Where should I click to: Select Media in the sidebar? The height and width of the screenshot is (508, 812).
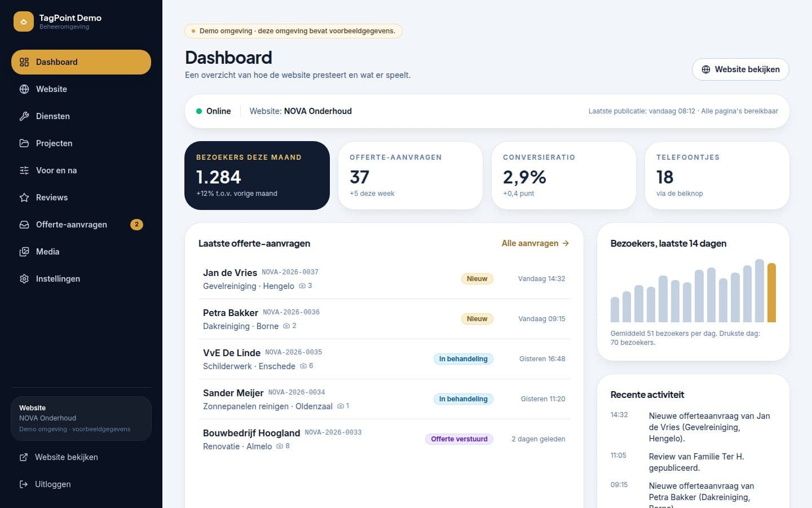[81, 252]
